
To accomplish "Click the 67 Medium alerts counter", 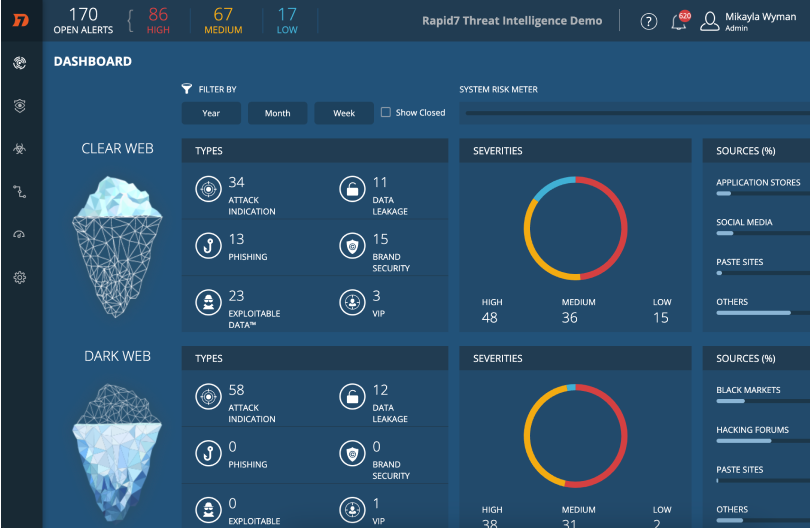I will tap(223, 21).
